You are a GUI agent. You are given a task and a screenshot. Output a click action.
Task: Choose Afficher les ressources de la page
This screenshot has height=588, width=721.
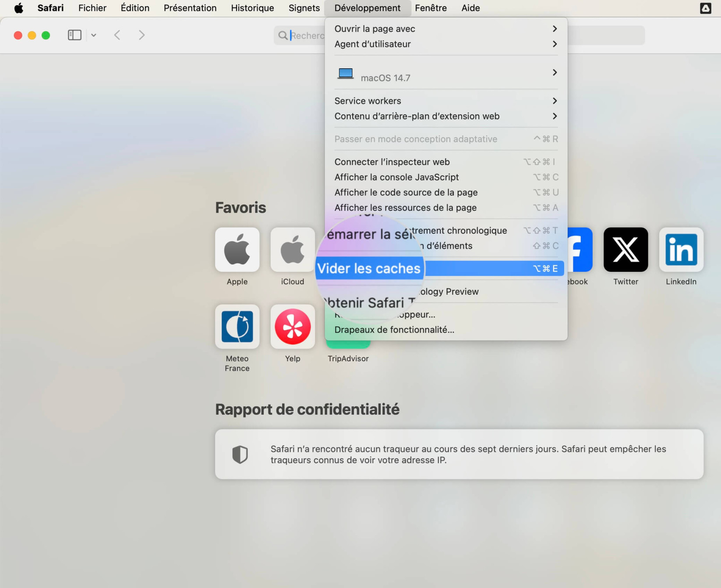pos(446,208)
